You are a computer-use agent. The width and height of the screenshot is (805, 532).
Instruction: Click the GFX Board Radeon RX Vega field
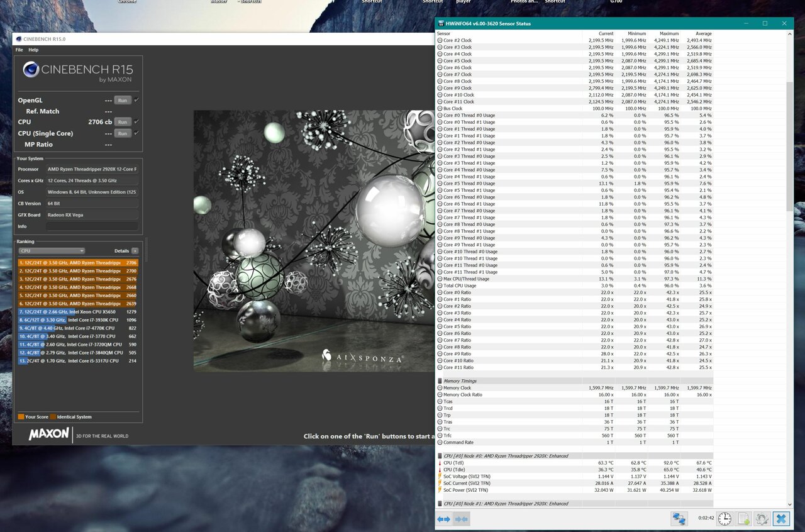[92, 215]
